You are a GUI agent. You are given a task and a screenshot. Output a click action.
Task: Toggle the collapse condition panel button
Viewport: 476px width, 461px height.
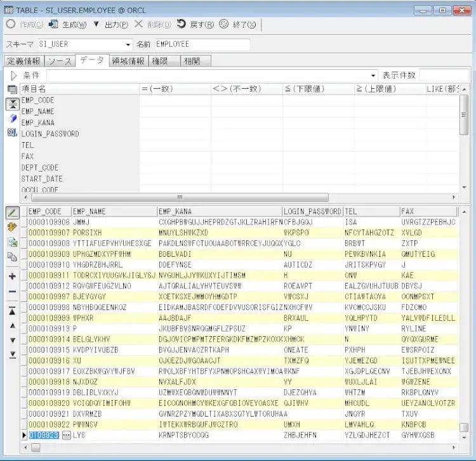(12, 104)
